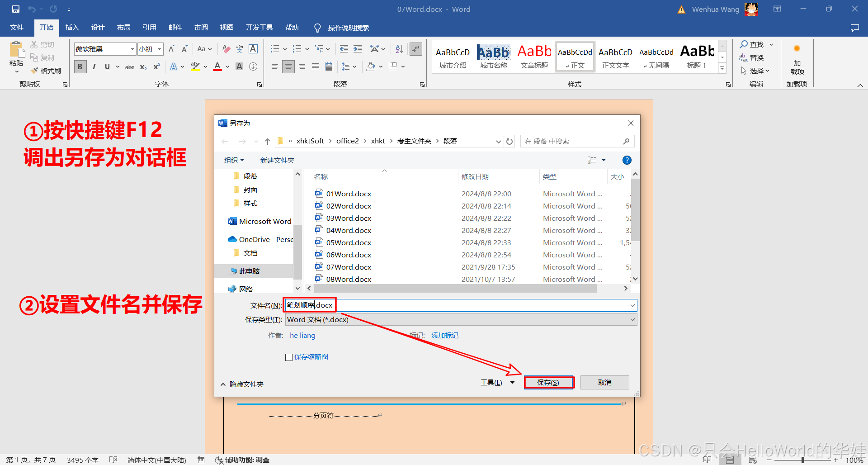Click the red font color swatch
This screenshot has height=465, width=868.
click(217, 66)
